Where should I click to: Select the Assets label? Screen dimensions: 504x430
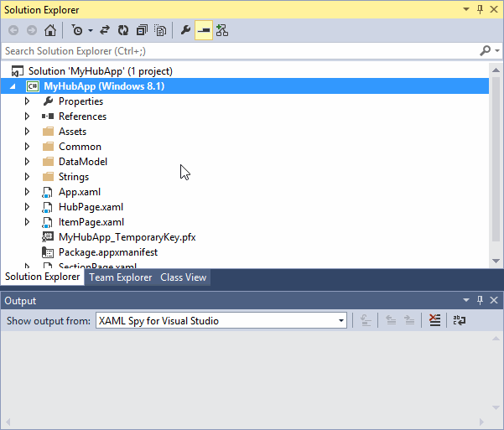tap(72, 132)
